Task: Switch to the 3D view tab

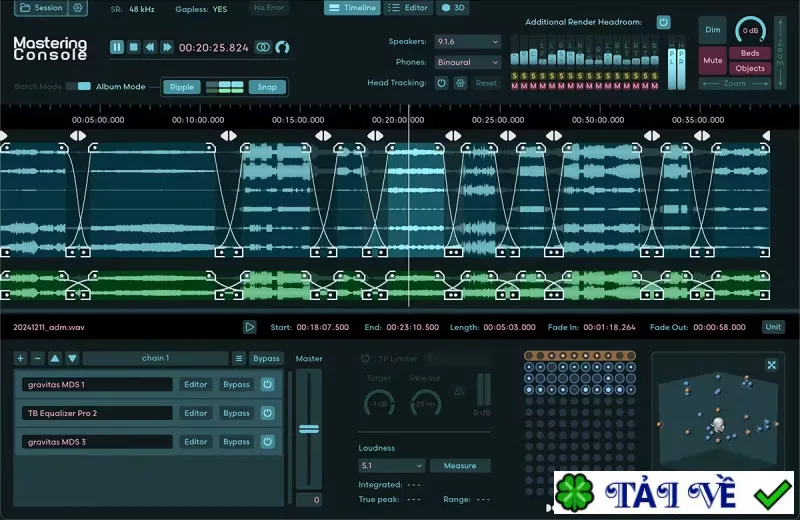Action: coord(453,8)
